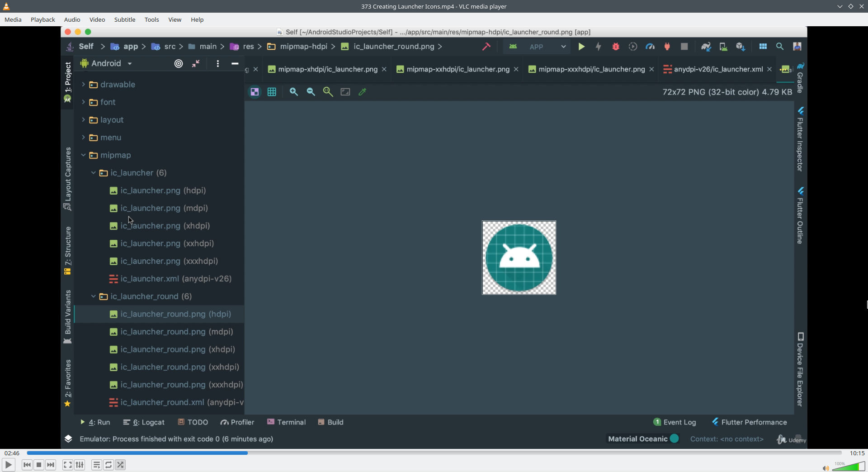Click the Run with Coverage icon
Viewport: 868px width, 472px height.
pos(633,47)
